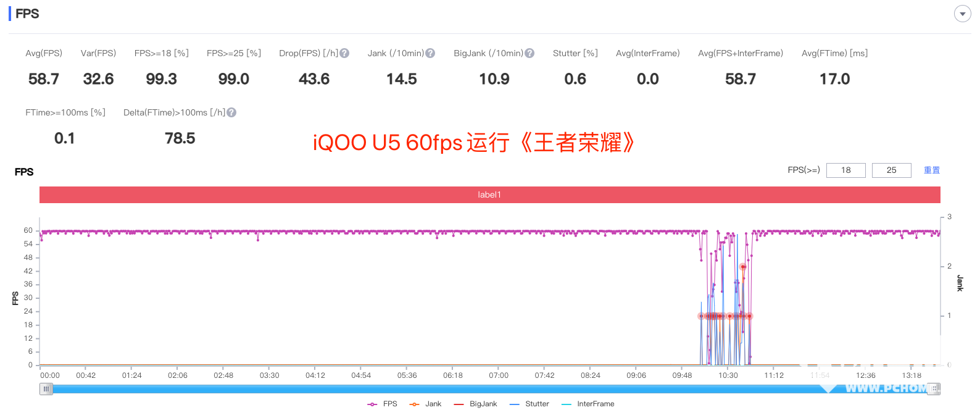The height and width of the screenshot is (410, 980).
Task: Click the 08:24 time axis label
Action: [x=591, y=375]
